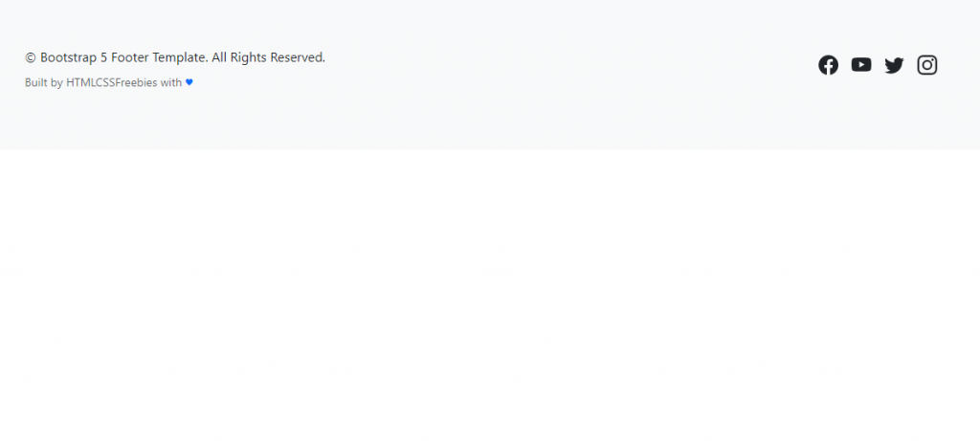The image size is (980, 441).
Task: Click the copyright © symbol
Action: pyautogui.click(x=31, y=57)
